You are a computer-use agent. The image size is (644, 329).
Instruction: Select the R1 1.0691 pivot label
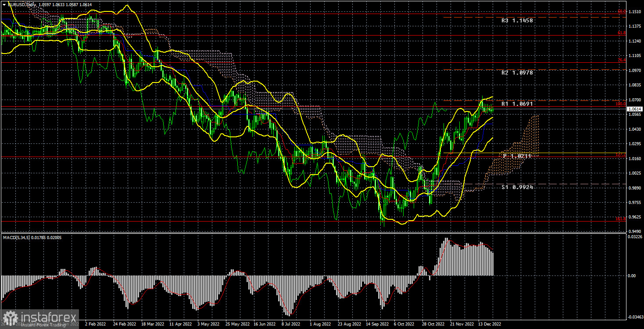pos(517,104)
